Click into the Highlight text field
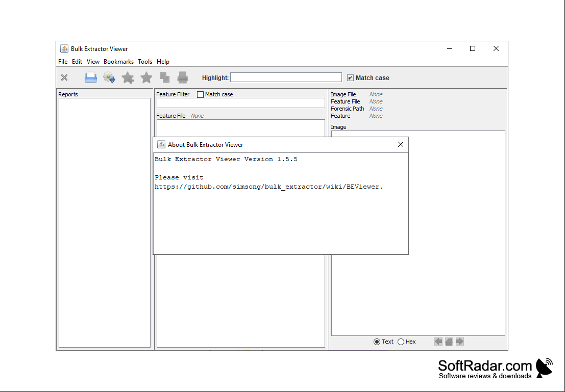565x392 pixels. click(x=286, y=77)
